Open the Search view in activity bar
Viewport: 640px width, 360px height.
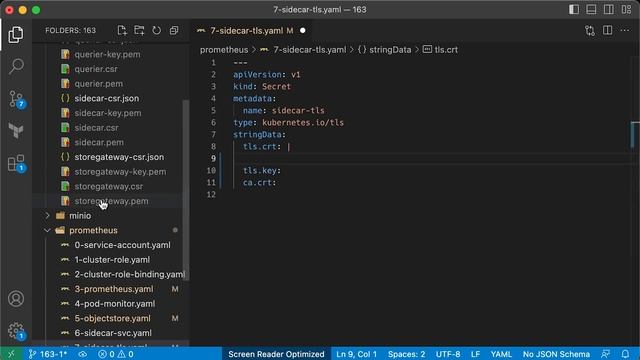[16, 66]
